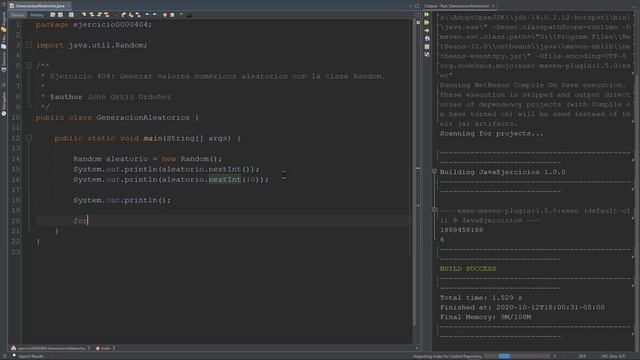
Task: Switch to the Source view button
Action: [x=18, y=15]
